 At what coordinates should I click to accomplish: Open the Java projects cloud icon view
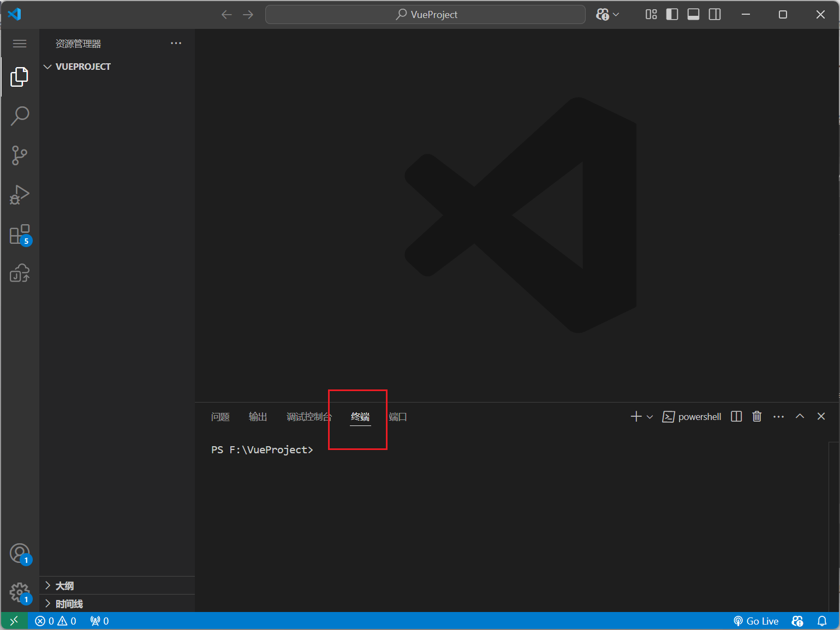coord(20,273)
